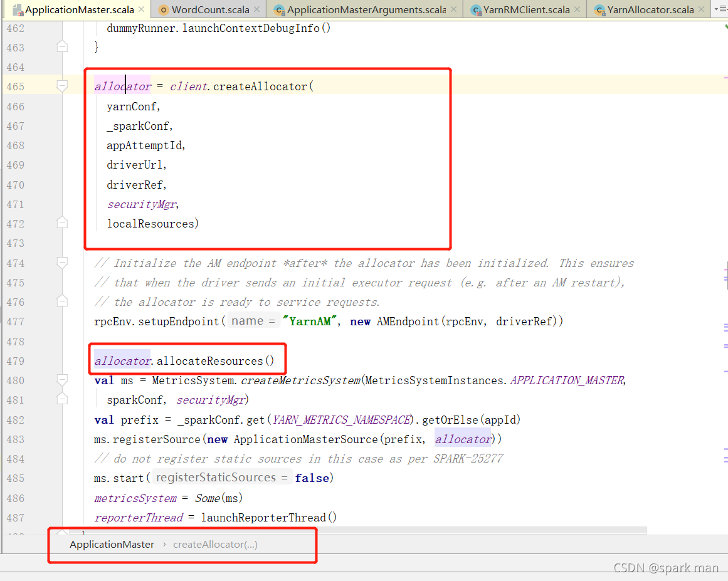Click the setupEndpoint method on line 477
This screenshot has height=581, width=728.
[x=178, y=322]
